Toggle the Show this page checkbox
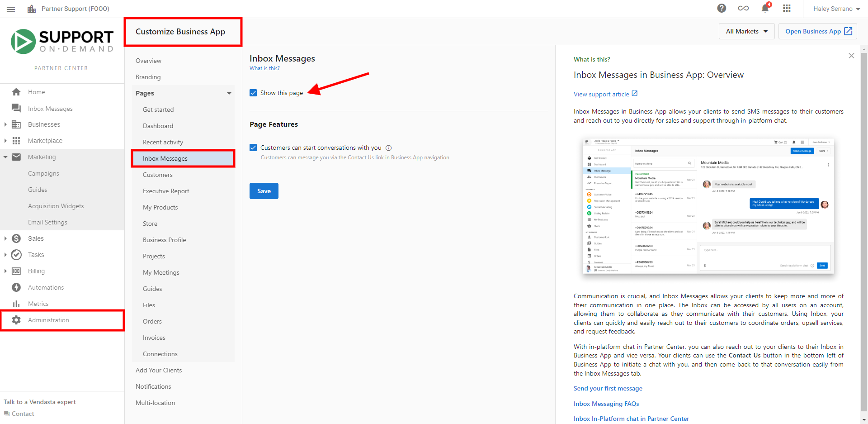 [x=253, y=93]
